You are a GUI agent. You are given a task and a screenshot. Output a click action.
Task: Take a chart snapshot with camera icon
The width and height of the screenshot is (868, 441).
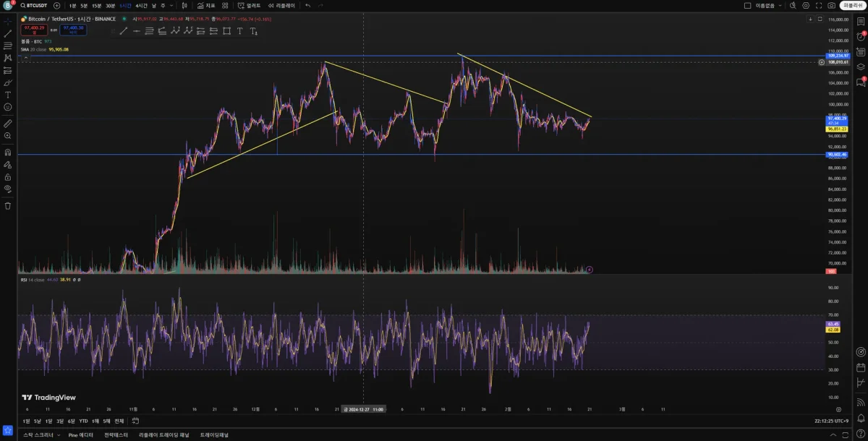point(832,5)
